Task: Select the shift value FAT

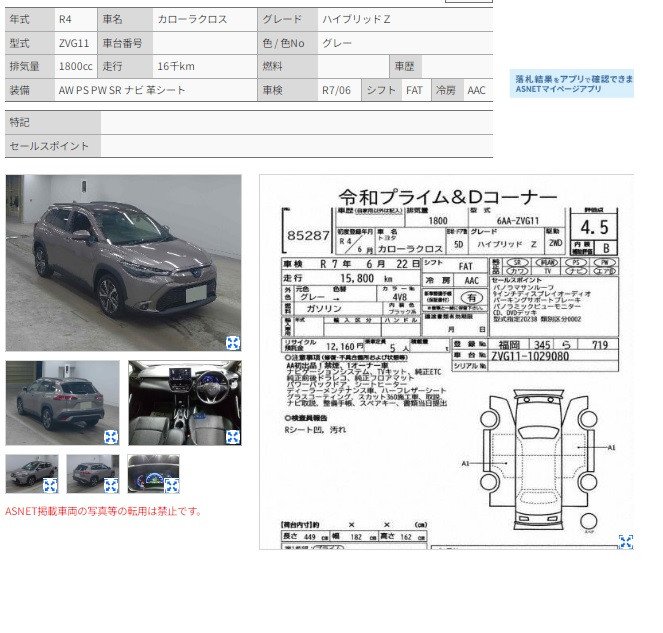Action: [x=416, y=90]
